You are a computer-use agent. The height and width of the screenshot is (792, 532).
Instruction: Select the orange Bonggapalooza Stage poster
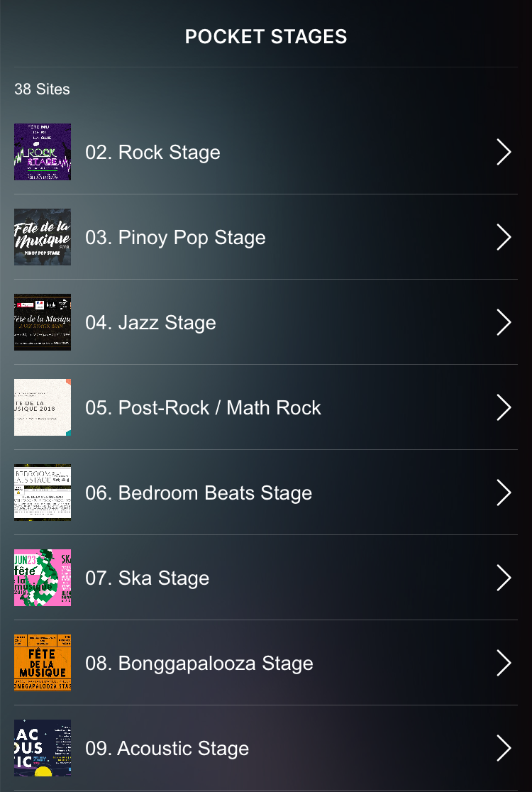click(43, 663)
